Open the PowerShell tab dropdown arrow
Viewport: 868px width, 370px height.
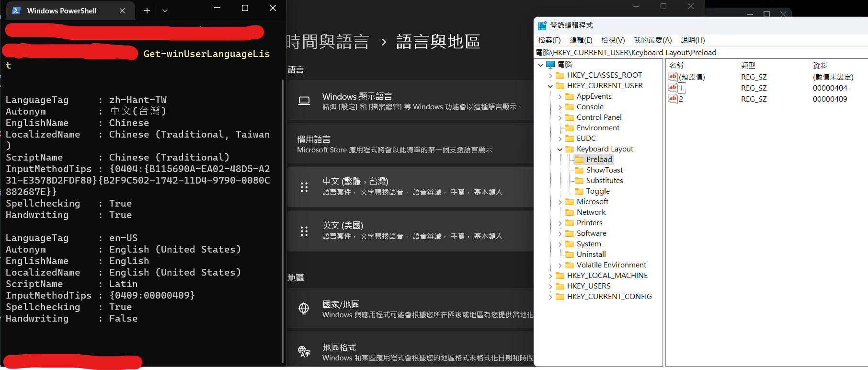coord(165,11)
